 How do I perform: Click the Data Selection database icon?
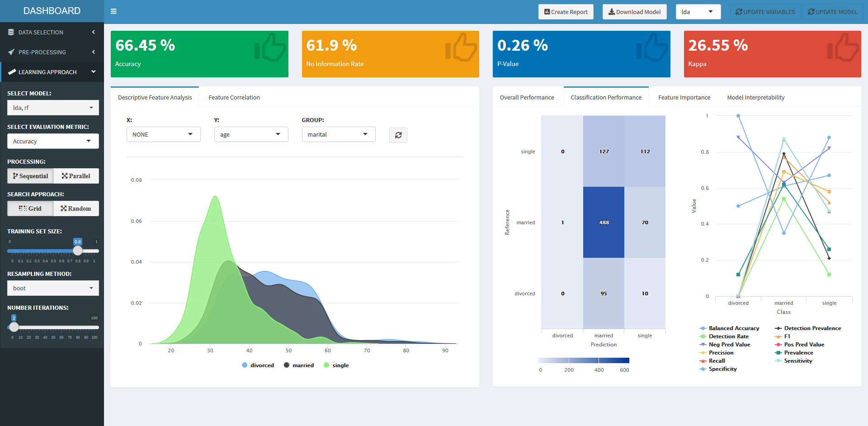(11, 33)
